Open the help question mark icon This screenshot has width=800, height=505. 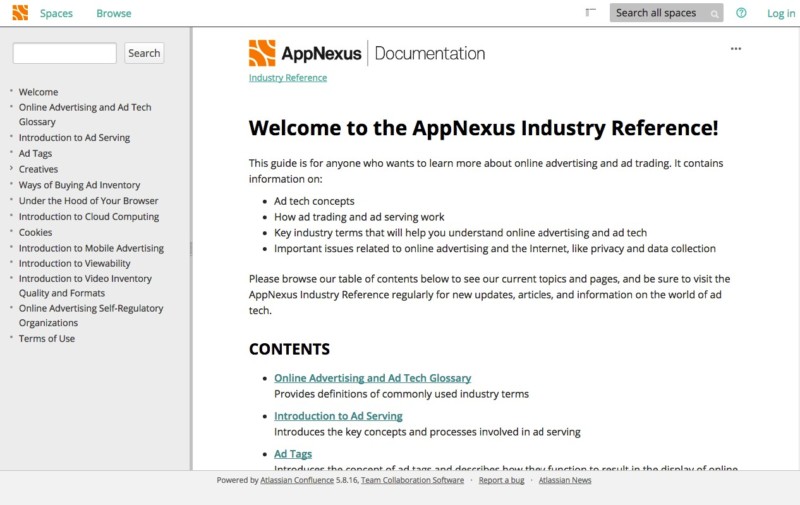click(x=741, y=13)
